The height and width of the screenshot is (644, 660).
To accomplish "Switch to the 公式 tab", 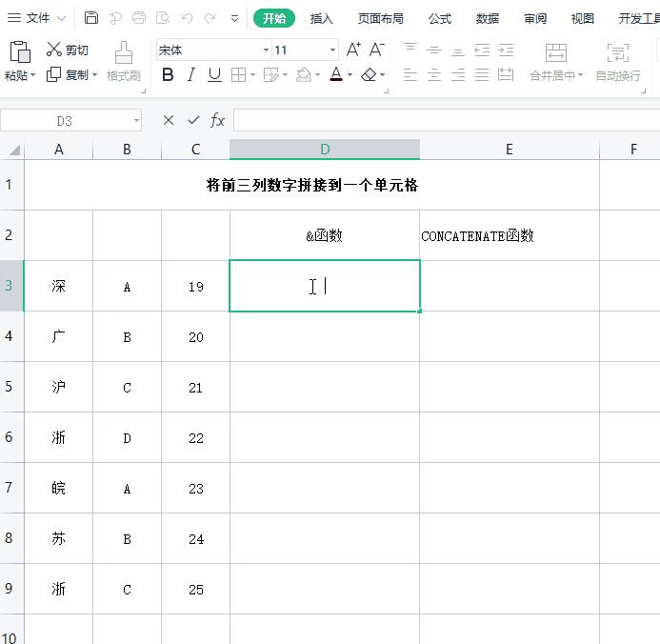I will [440, 18].
